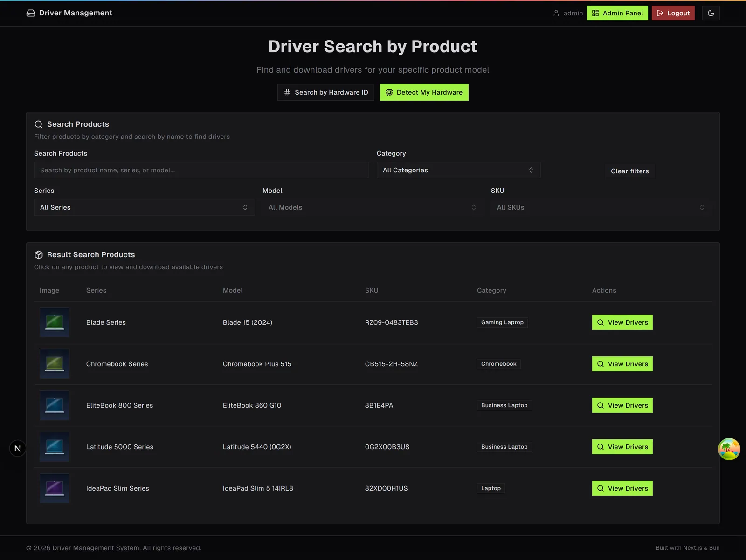The image size is (746, 560).
Task: View drivers for IdeaPad Slim 5 14IRL8
Action: coord(622,488)
